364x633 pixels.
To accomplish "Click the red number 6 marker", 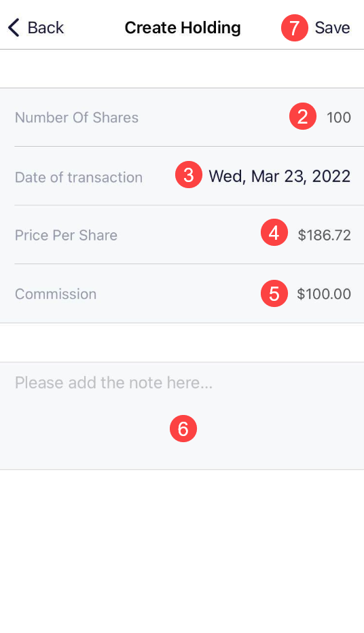I will pyautogui.click(x=183, y=429).
